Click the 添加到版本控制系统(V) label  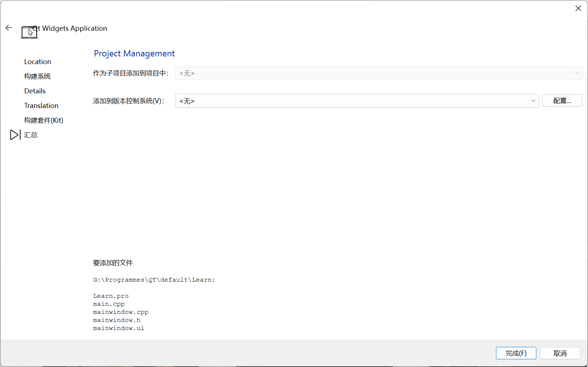[128, 101]
